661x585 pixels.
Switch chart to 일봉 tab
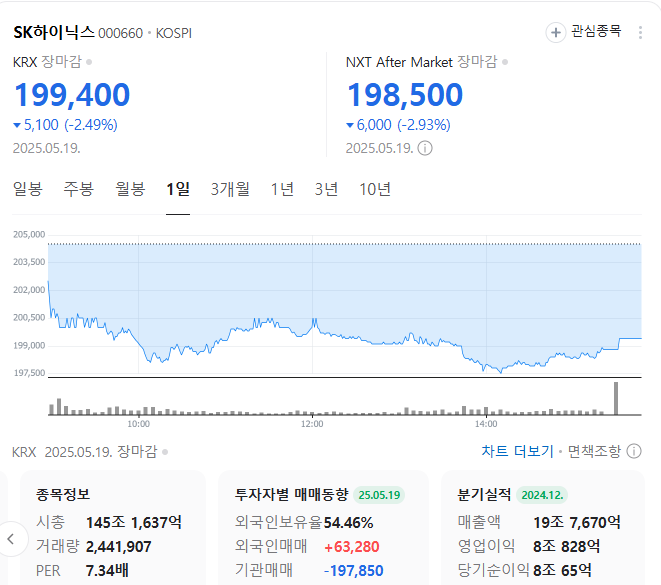28,189
